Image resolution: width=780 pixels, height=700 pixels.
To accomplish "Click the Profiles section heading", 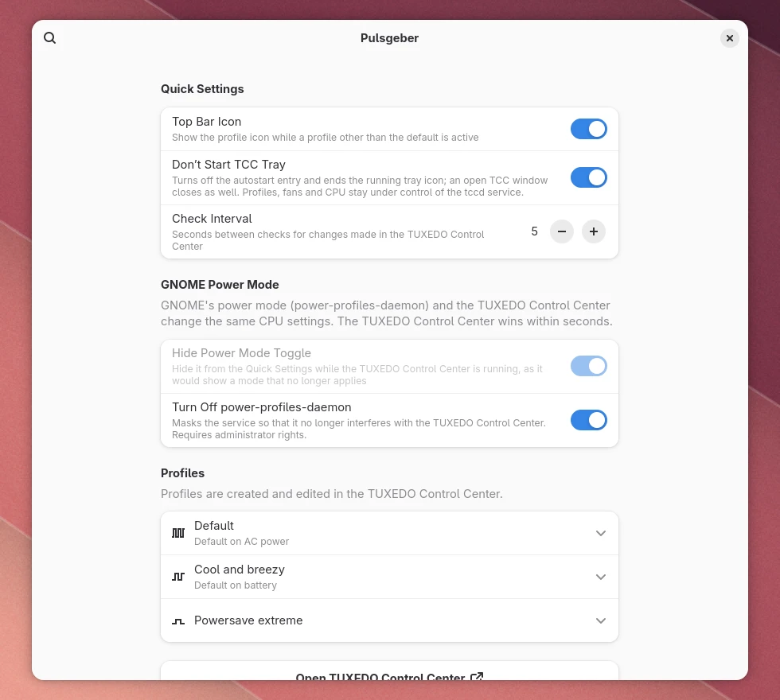I will click(x=182, y=472).
